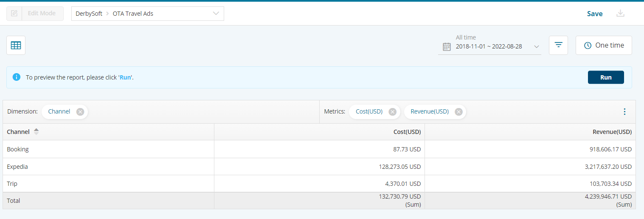The height and width of the screenshot is (219, 644).
Task: Remove the Revenue(USD) metric chip
Action: pyautogui.click(x=458, y=112)
